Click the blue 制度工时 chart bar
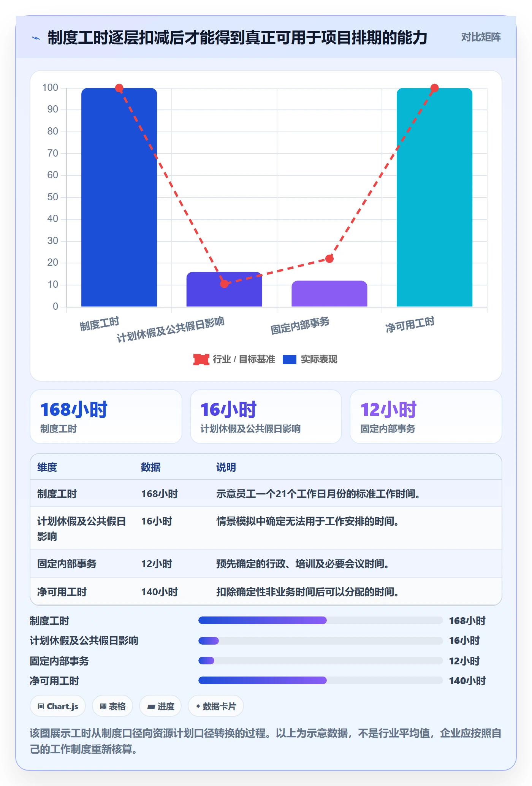This screenshot has height=786, width=532. pos(119,197)
